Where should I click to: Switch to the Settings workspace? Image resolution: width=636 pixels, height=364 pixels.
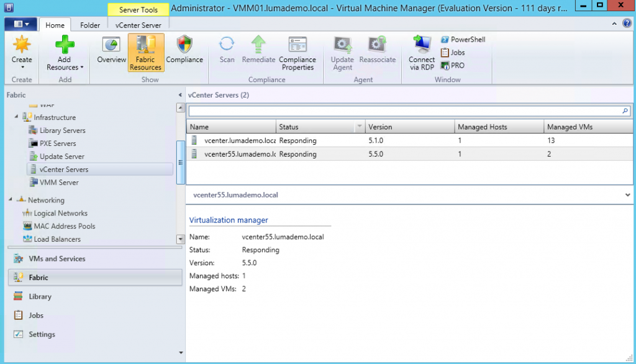pyautogui.click(x=95, y=334)
